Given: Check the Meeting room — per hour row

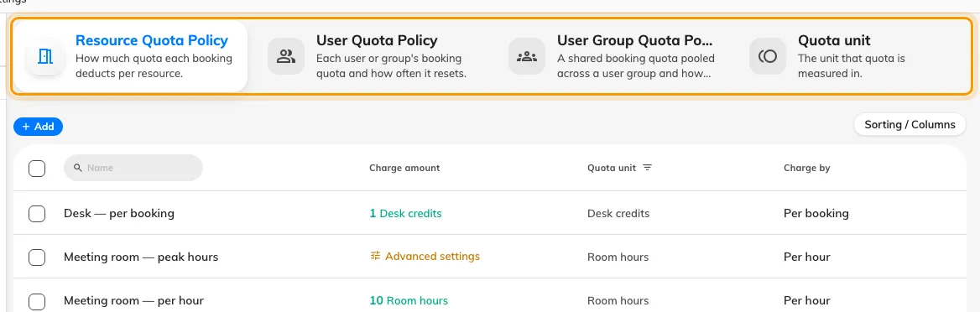Looking at the screenshot, I should (x=37, y=301).
